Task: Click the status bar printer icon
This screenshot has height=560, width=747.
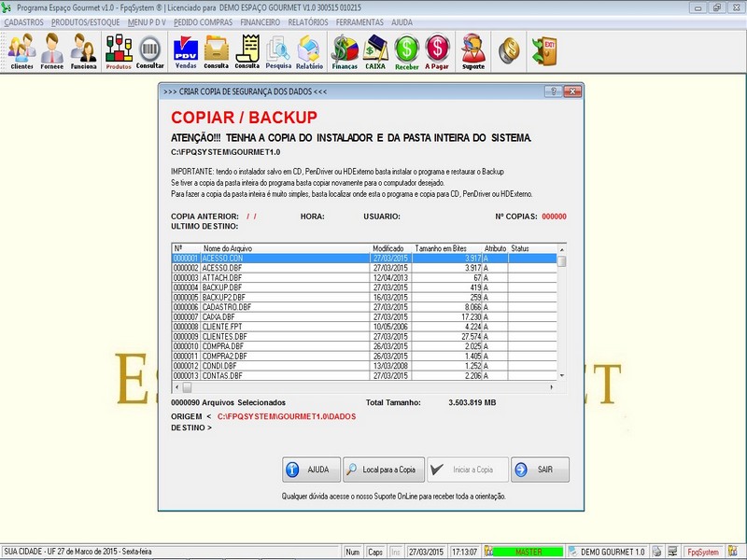Action: coord(657,552)
